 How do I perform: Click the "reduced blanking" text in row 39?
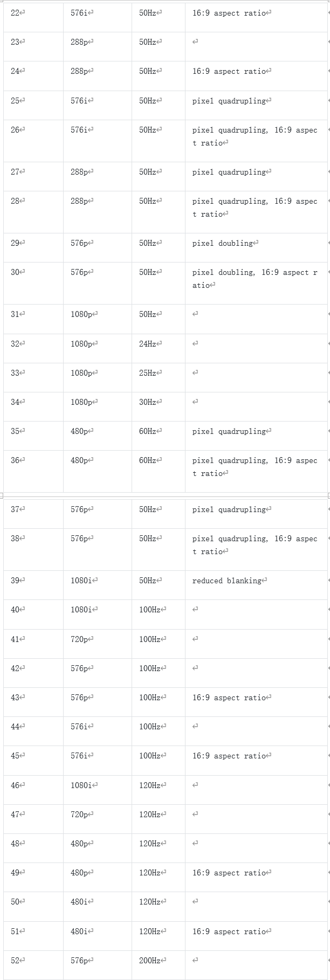[x=226, y=581]
